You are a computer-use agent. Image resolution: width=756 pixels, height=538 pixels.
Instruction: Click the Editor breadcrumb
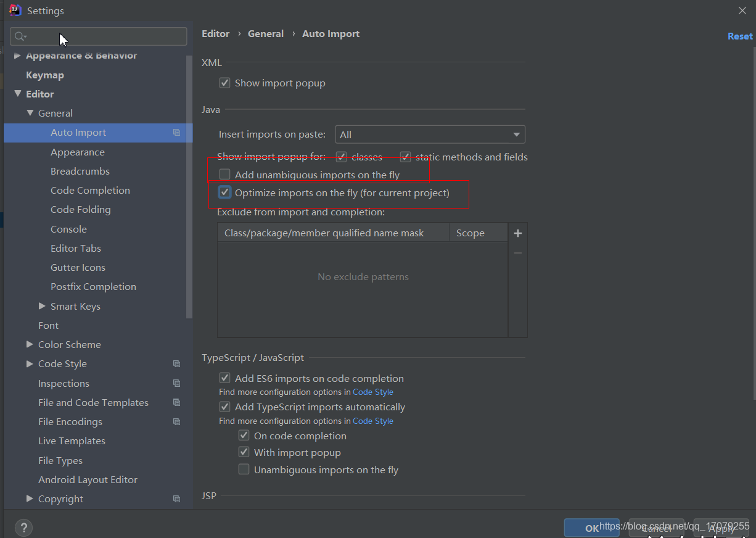[216, 34]
